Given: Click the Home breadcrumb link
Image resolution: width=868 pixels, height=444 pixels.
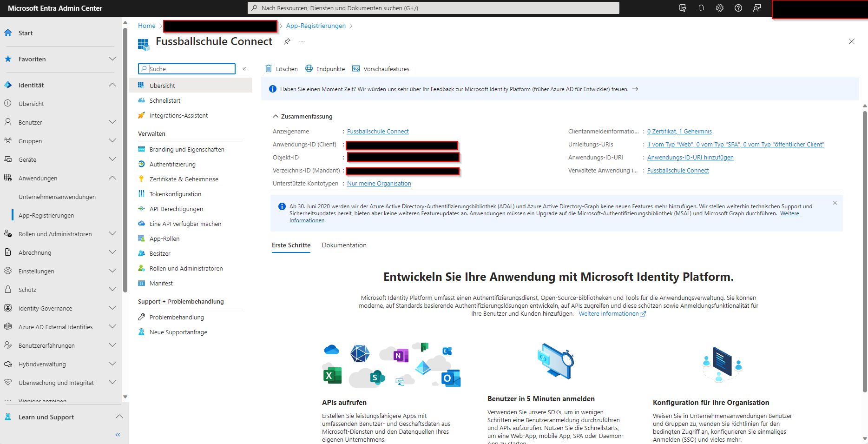Looking at the screenshot, I should [147, 26].
